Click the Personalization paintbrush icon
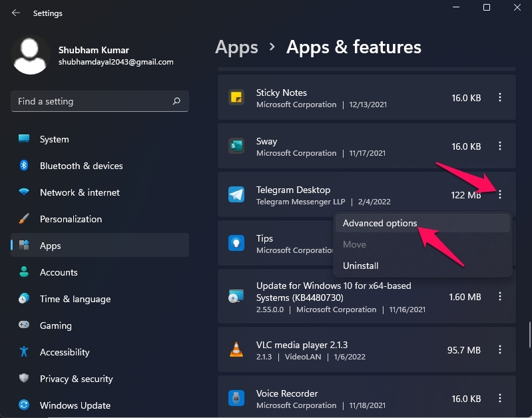The width and height of the screenshot is (532, 418). tap(24, 218)
